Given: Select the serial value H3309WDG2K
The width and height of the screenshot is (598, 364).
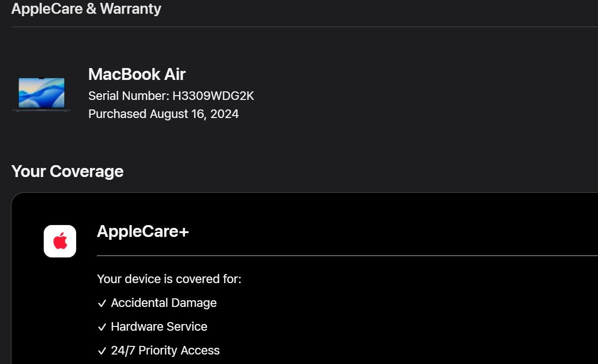Looking at the screenshot, I should pyautogui.click(x=213, y=96).
